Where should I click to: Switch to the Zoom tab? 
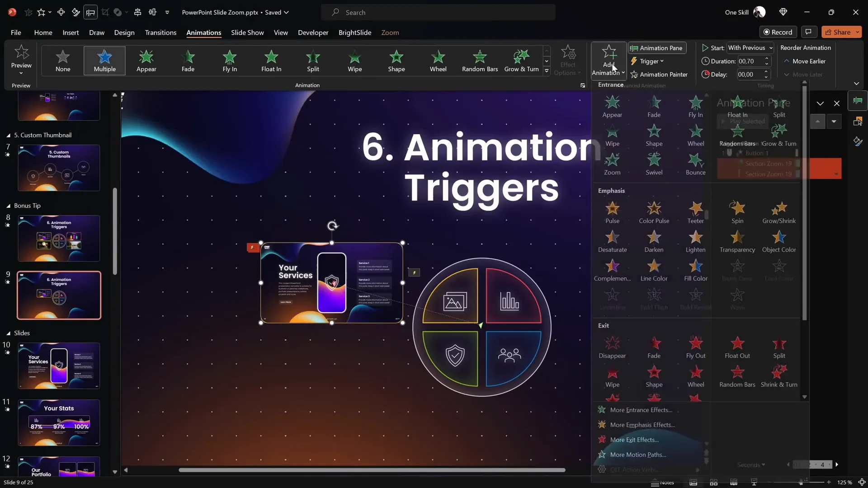390,33
